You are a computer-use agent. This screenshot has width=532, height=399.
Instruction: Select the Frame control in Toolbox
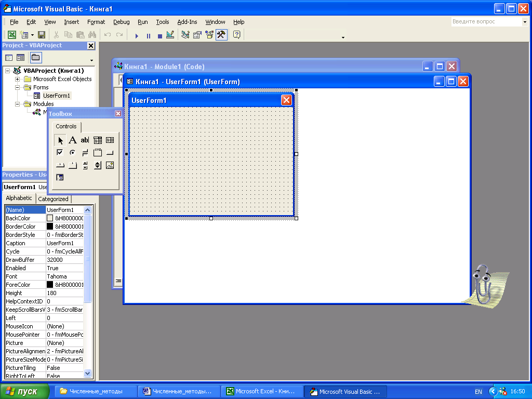point(97,153)
